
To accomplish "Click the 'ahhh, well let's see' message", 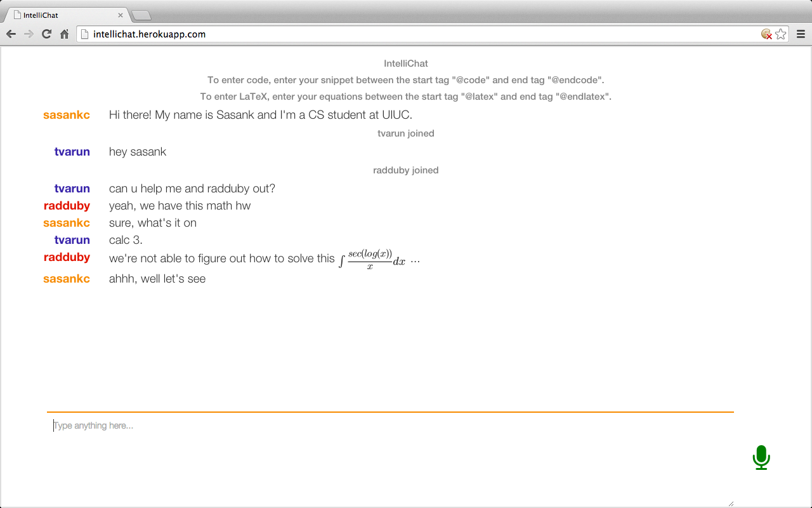I will coord(157,279).
